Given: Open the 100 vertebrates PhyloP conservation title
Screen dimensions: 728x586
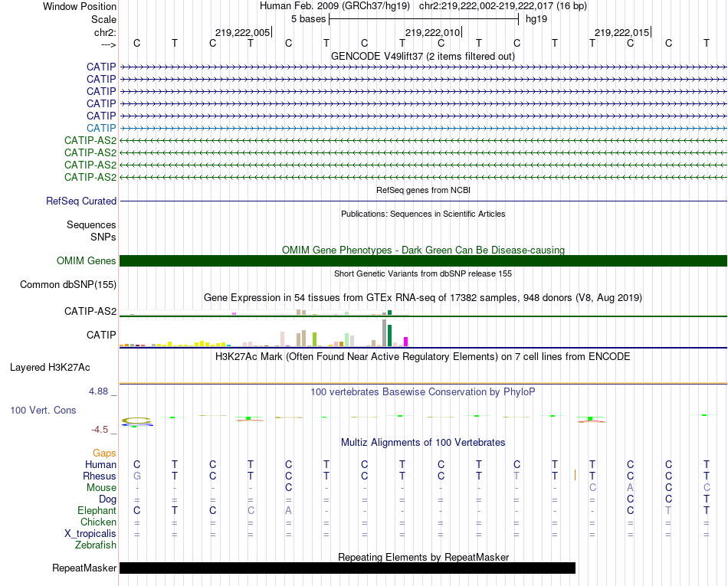Looking at the screenshot, I should click(x=422, y=391).
